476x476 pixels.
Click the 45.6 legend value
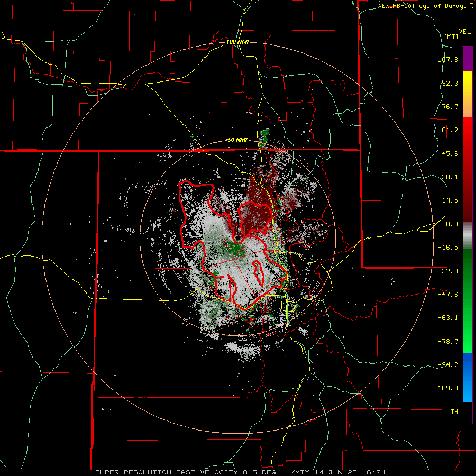[x=450, y=153]
